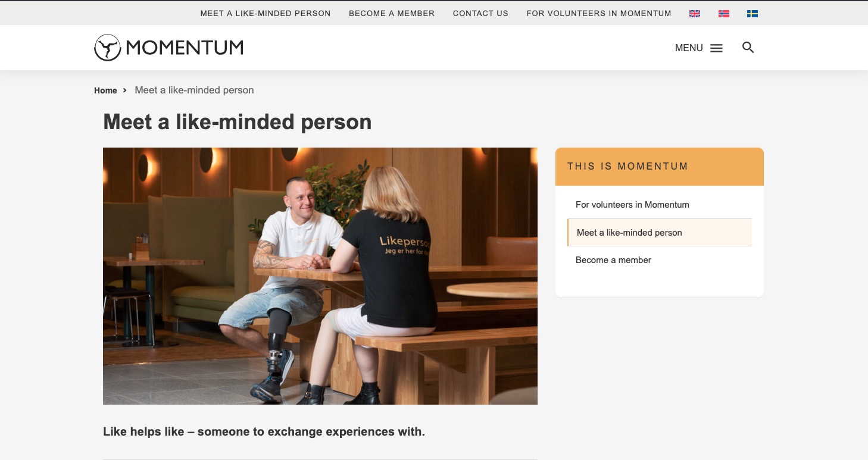Open CONTACT US in top bar
This screenshot has width=868, height=460.
(x=480, y=13)
